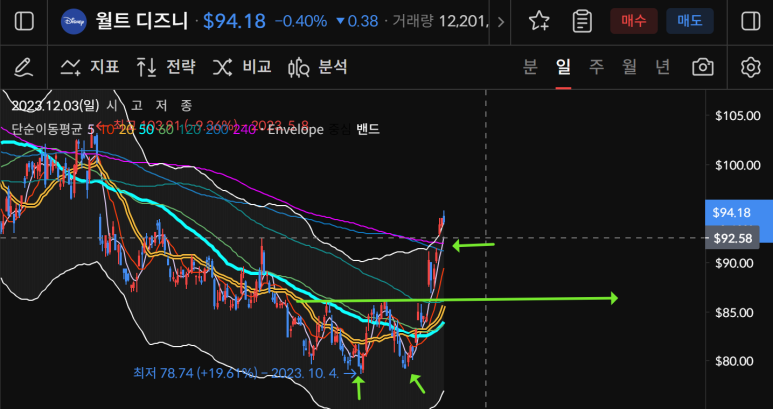Click the $85.00 axis label

[x=735, y=312]
